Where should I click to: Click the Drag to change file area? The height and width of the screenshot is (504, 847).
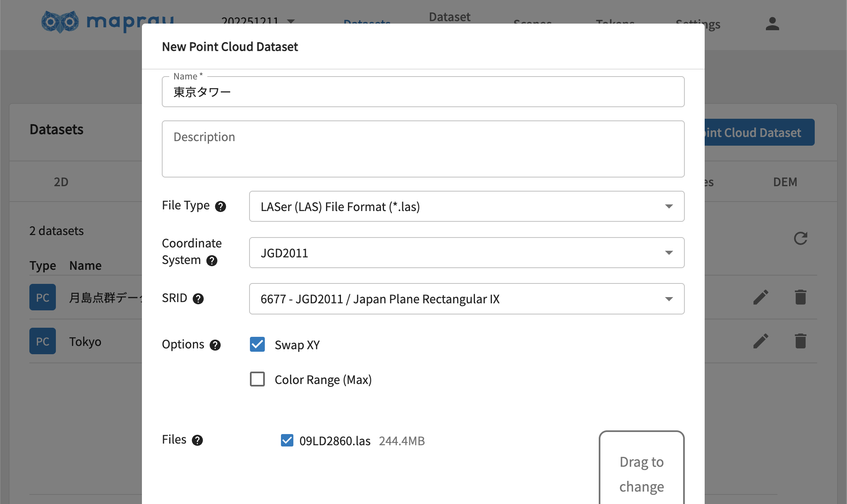click(x=641, y=474)
